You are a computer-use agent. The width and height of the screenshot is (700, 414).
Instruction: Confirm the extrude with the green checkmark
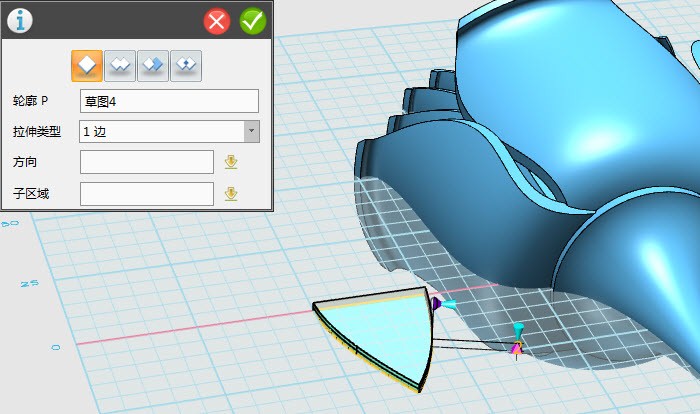click(x=252, y=21)
